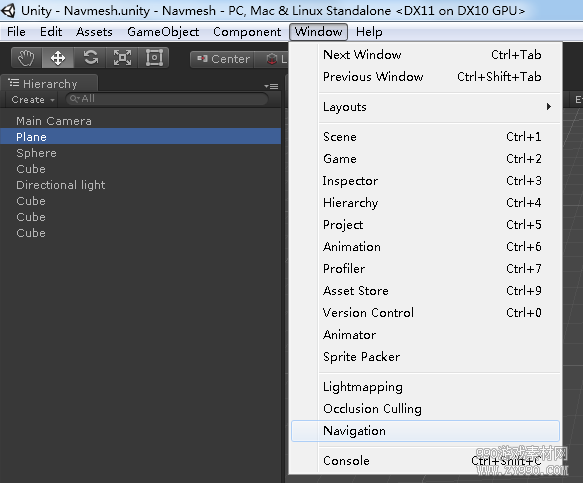This screenshot has height=483, width=583.
Task: Select the Sphere object in Hierarchy
Action: (141, 153)
